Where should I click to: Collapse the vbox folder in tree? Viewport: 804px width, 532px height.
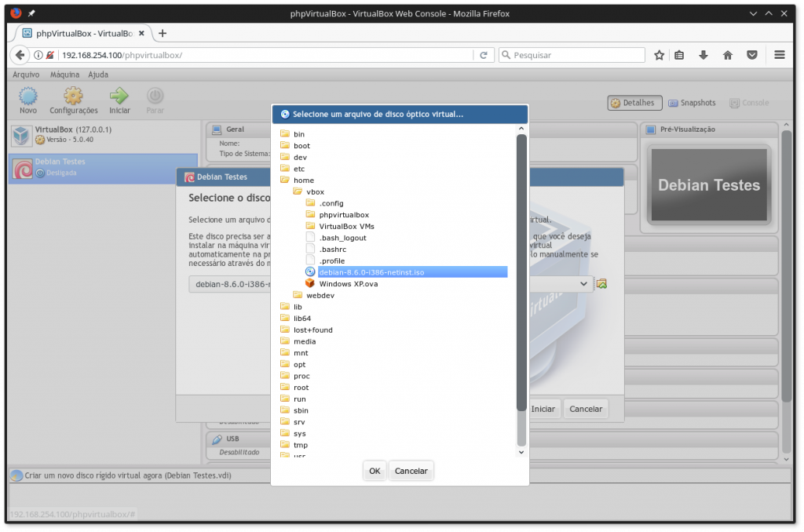click(x=297, y=191)
